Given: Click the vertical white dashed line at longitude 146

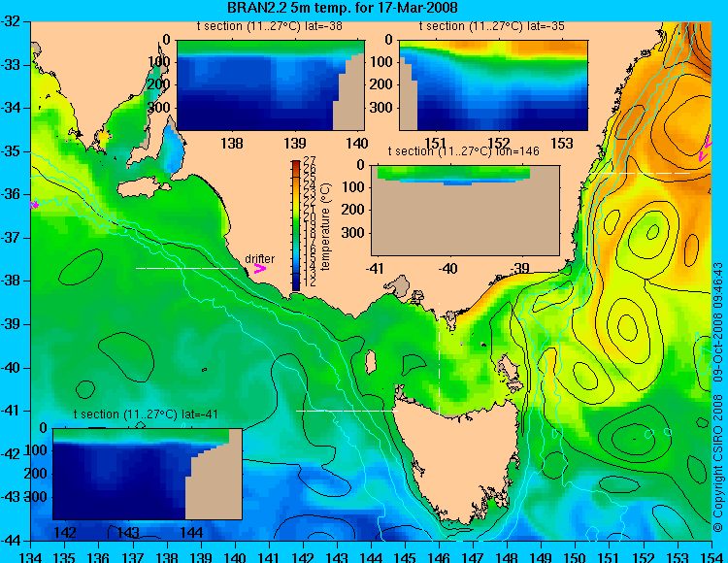Looking at the screenshot, I should click(439, 359).
